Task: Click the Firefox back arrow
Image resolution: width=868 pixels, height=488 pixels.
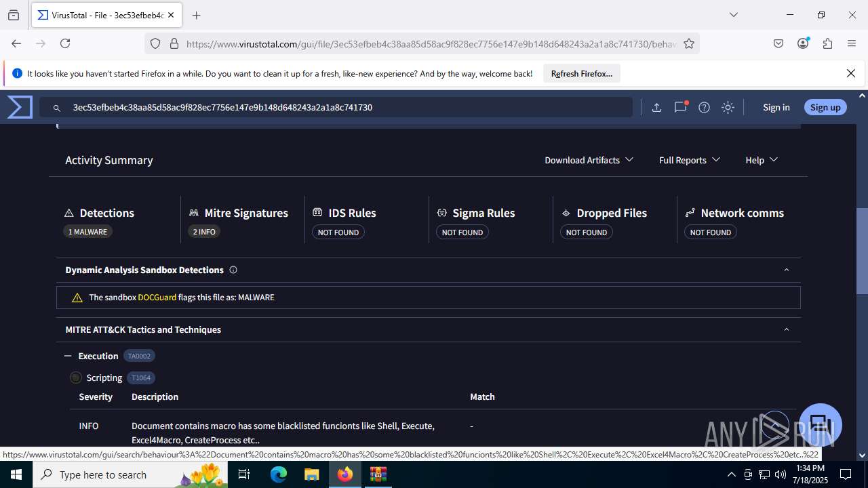Action: click(x=16, y=43)
